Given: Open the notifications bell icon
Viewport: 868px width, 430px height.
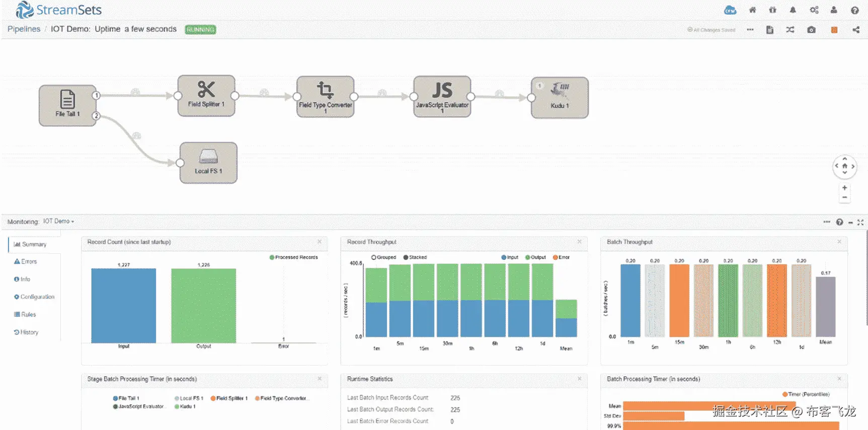Looking at the screenshot, I should click(x=793, y=10).
